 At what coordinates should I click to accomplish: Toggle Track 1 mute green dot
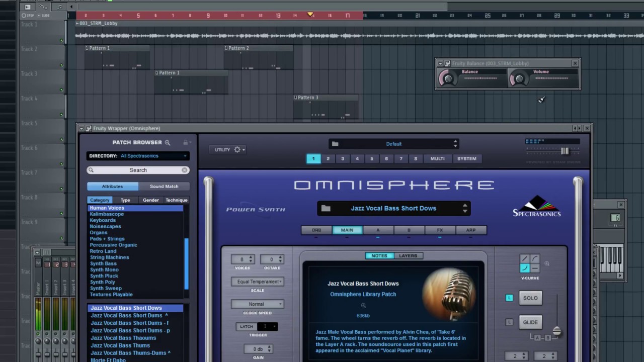tap(62, 41)
